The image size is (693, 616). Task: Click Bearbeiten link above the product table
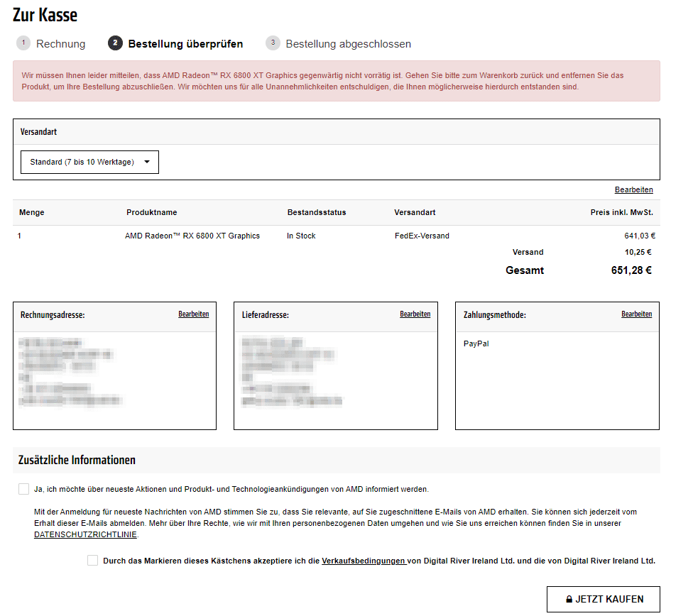click(633, 189)
